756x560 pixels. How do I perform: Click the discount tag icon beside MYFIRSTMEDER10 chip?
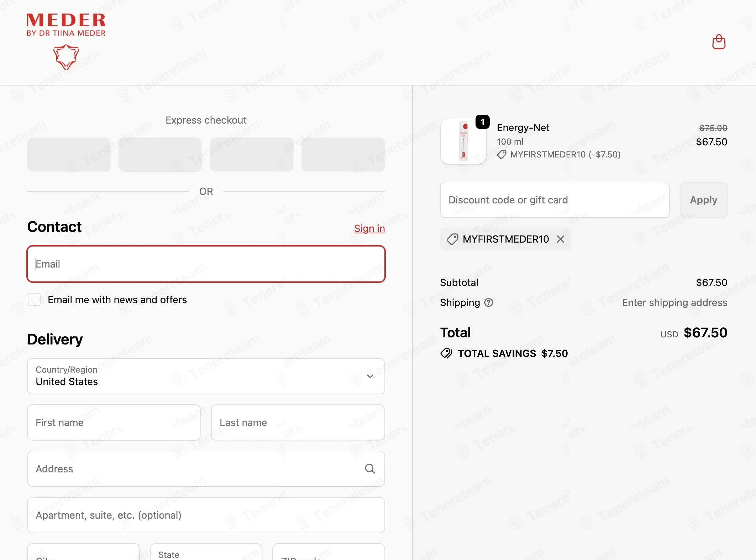coord(452,239)
